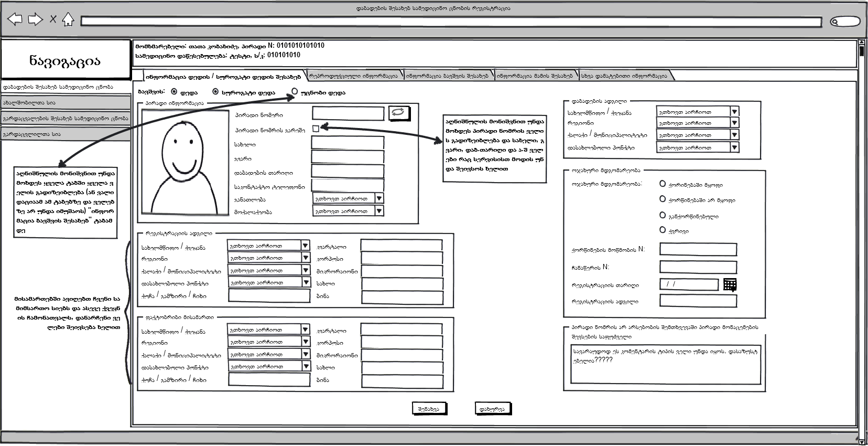The image size is (868, 446).
Task: Go to the browser home icon
Action: pyautogui.click(x=68, y=20)
